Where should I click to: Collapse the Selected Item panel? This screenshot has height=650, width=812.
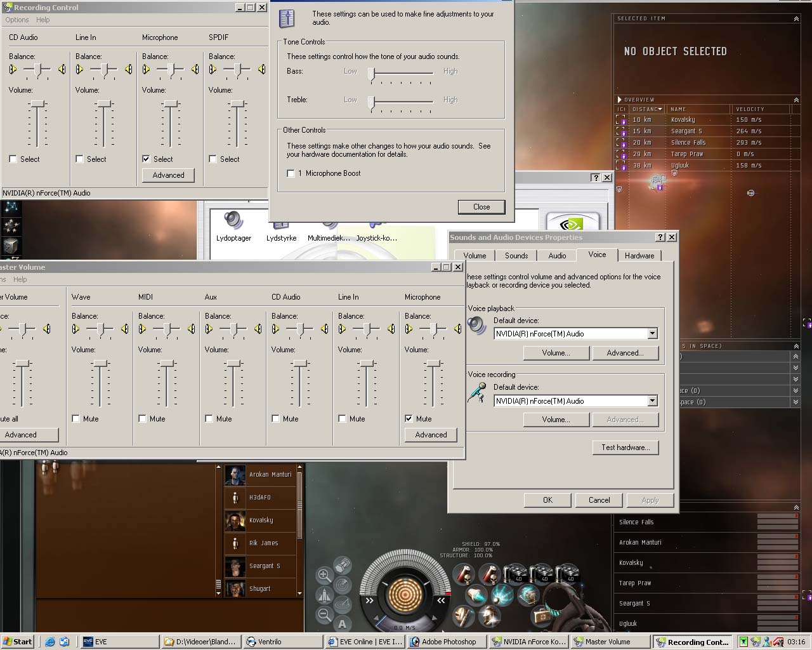[796, 19]
